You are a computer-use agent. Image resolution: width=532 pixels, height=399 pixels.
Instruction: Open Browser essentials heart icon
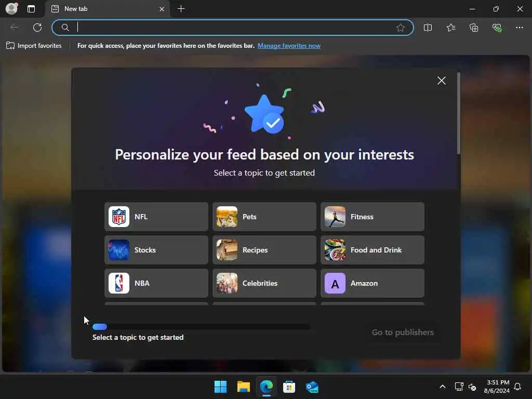[497, 28]
